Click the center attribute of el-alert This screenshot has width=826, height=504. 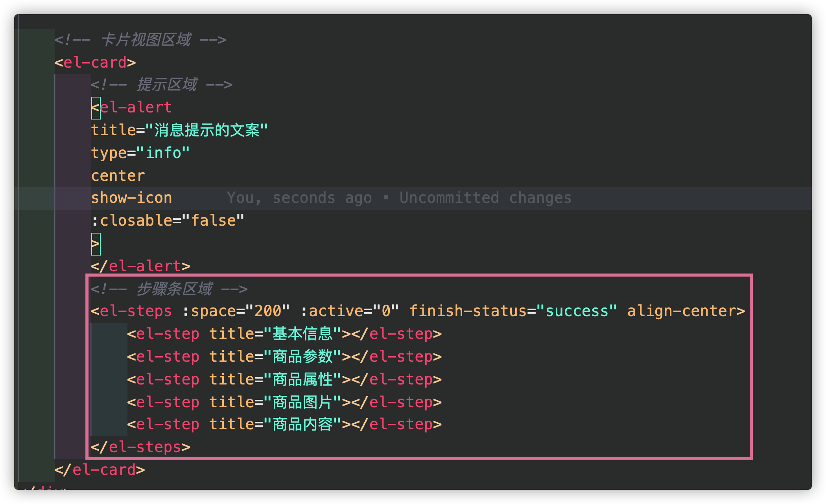(x=118, y=175)
